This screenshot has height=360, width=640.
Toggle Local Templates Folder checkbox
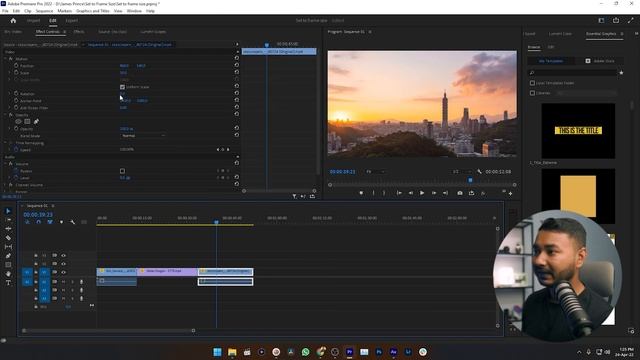(x=532, y=83)
